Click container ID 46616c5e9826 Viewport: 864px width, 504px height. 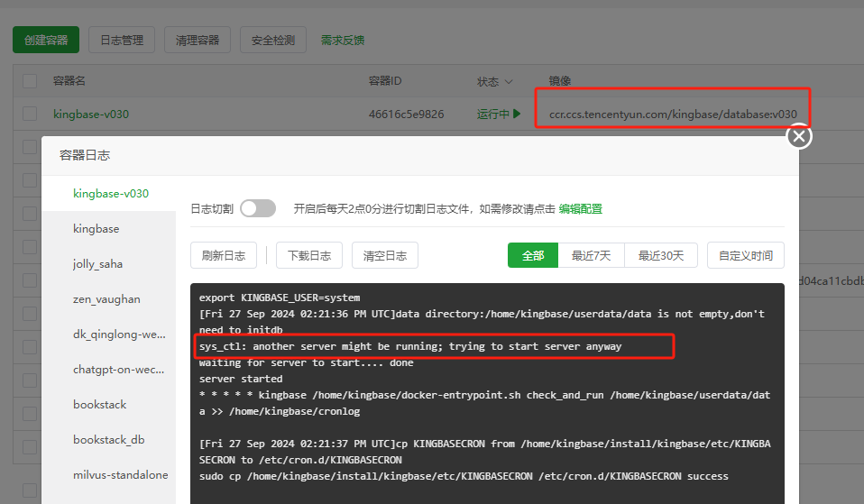pos(406,114)
